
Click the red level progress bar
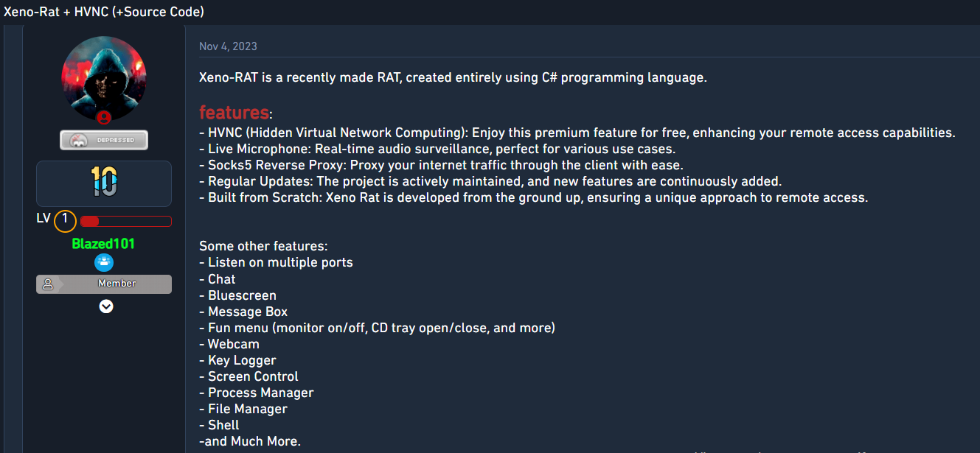tap(125, 221)
